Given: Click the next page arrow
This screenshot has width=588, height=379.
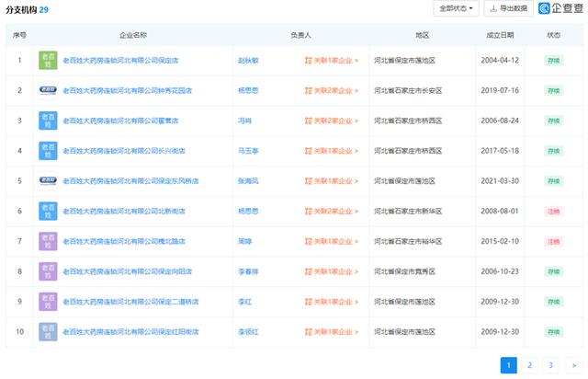Looking at the screenshot, I should coord(573,365).
